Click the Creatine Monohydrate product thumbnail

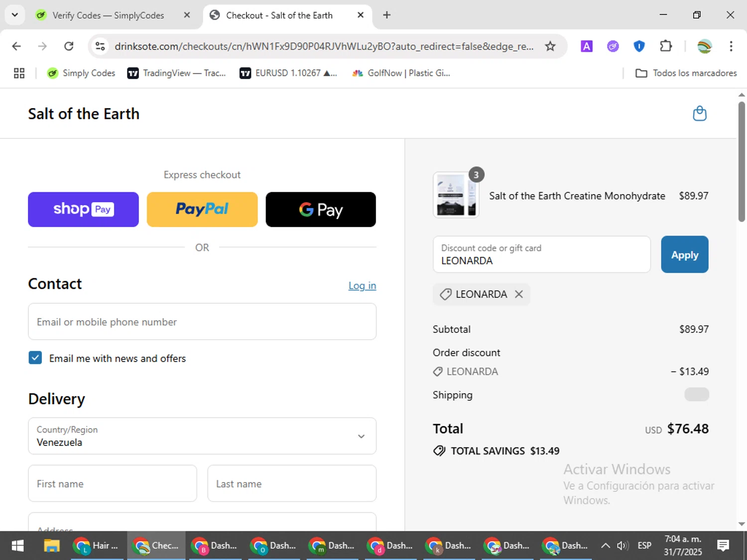pos(456,195)
